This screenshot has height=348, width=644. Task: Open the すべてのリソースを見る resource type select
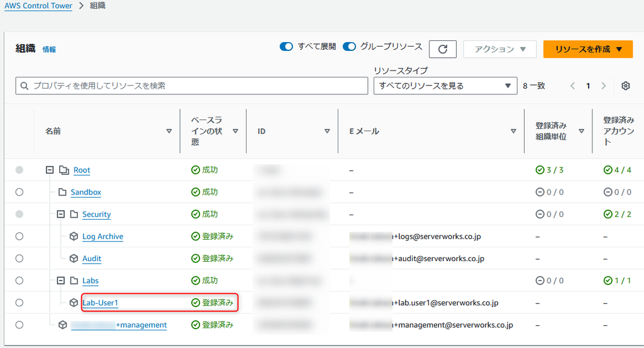[445, 86]
